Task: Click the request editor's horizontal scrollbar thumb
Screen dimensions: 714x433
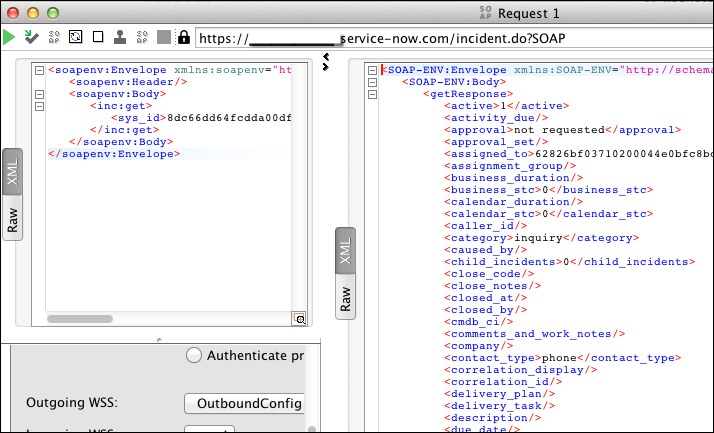Action: coord(80,319)
